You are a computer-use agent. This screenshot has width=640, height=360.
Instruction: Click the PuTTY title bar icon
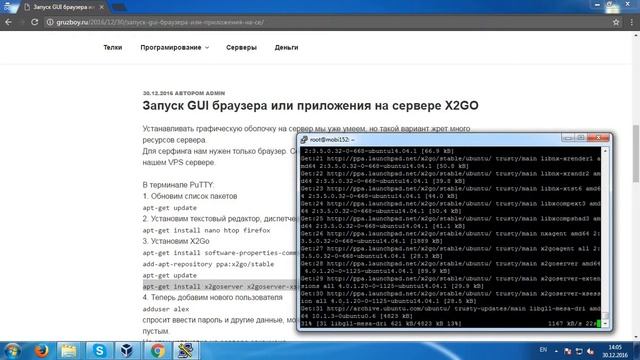pyautogui.click(x=304, y=140)
